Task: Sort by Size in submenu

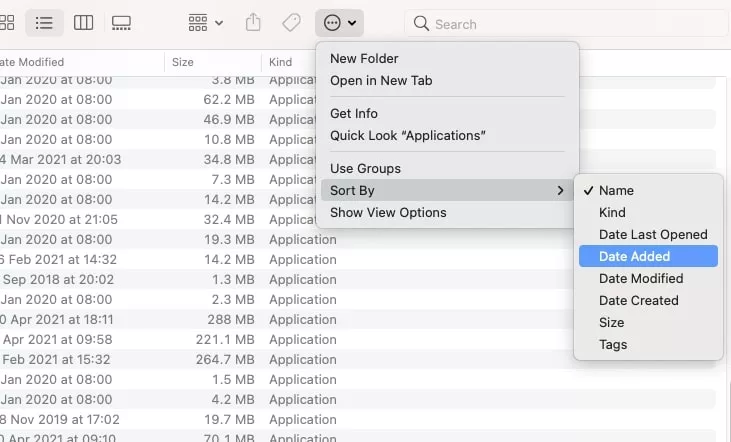Action: [x=648, y=323]
